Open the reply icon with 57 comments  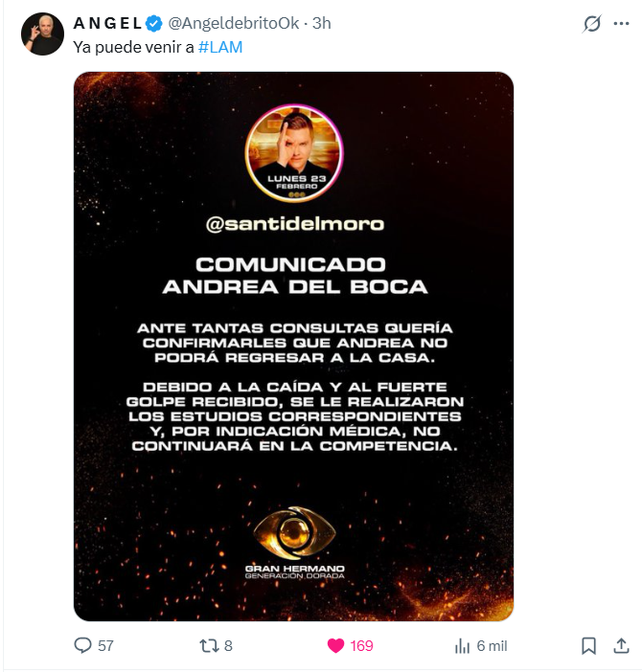click(x=83, y=645)
